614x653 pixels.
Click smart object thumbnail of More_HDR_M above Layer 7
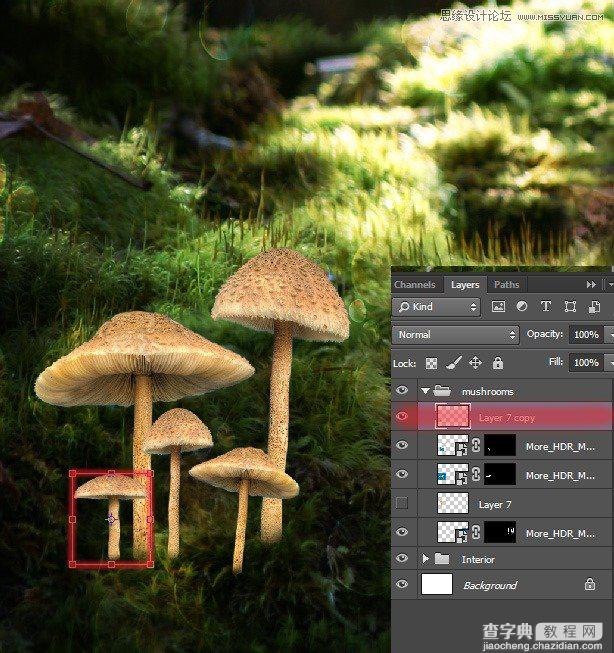point(452,474)
